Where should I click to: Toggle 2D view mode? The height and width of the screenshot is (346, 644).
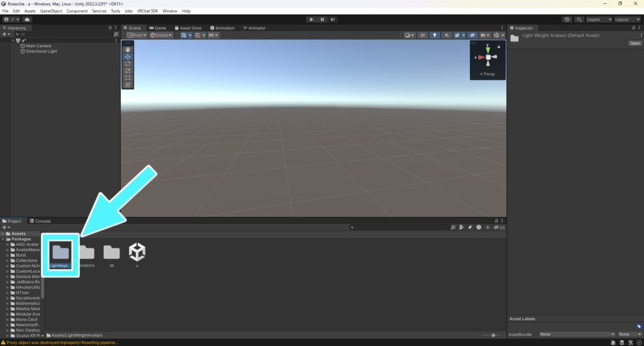423,35
